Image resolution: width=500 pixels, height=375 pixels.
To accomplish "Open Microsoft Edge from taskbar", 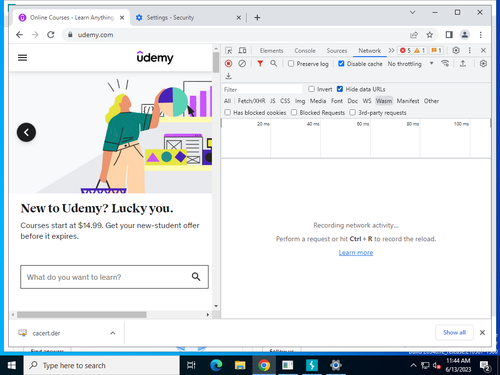I will (216, 365).
